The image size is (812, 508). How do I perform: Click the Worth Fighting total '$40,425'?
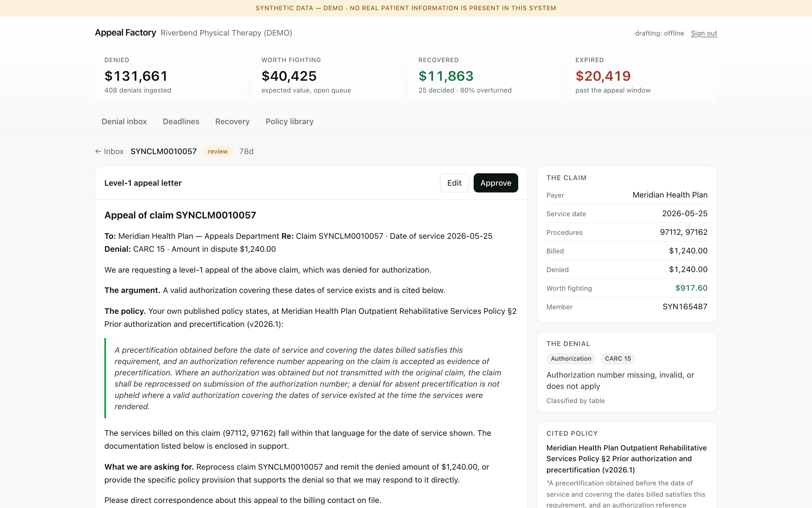289,76
